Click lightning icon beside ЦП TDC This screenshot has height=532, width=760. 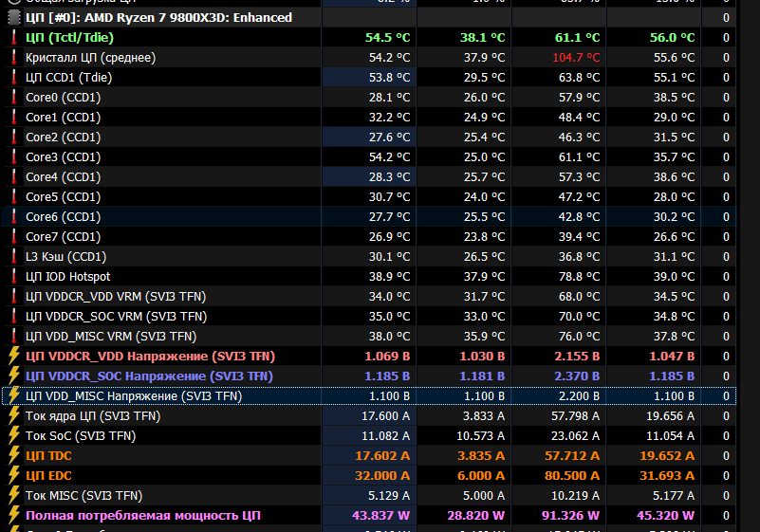(14, 455)
